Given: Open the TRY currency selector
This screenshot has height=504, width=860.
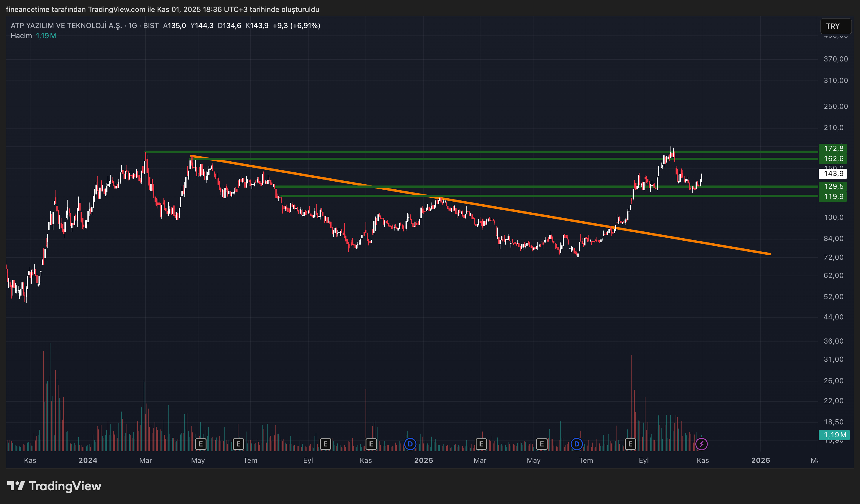Looking at the screenshot, I should (835, 26).
